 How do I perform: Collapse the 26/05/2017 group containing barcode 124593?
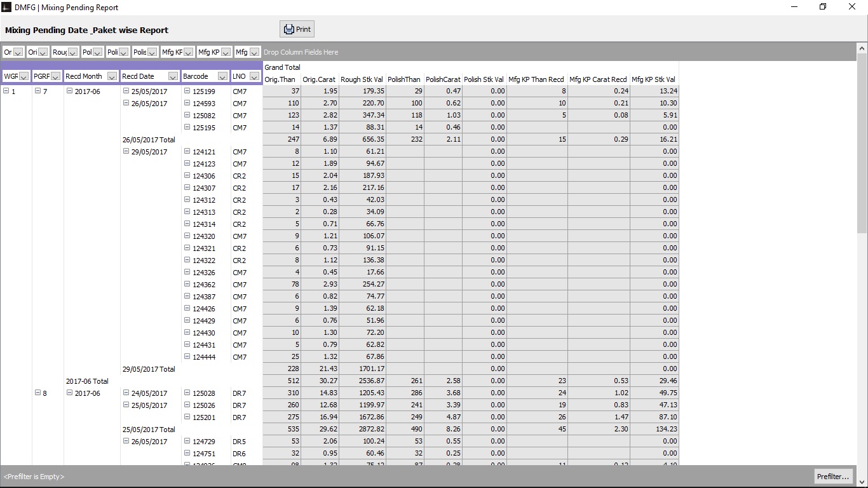[x=126, y=103]
